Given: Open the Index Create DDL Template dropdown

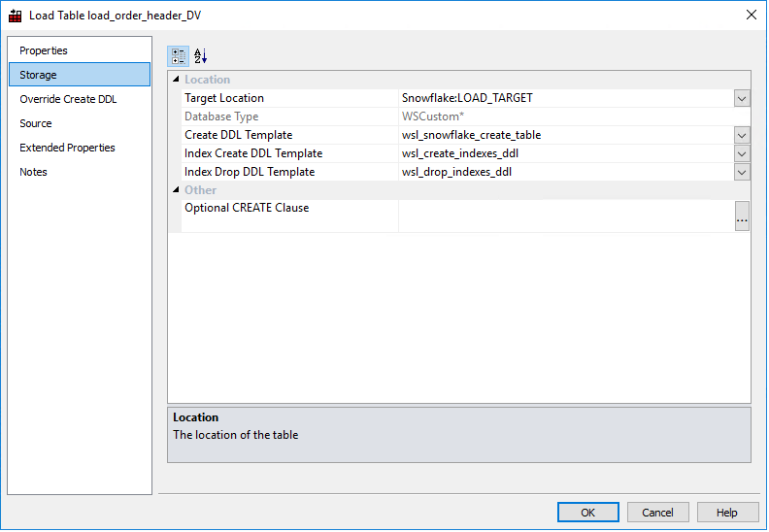Looking at the screenshot, I should pos(742,153).
